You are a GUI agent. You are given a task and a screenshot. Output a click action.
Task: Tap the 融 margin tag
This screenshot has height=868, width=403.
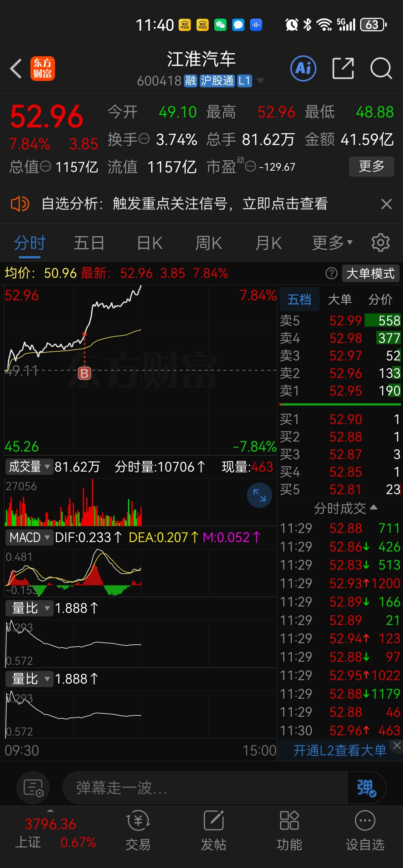point(191,81)
